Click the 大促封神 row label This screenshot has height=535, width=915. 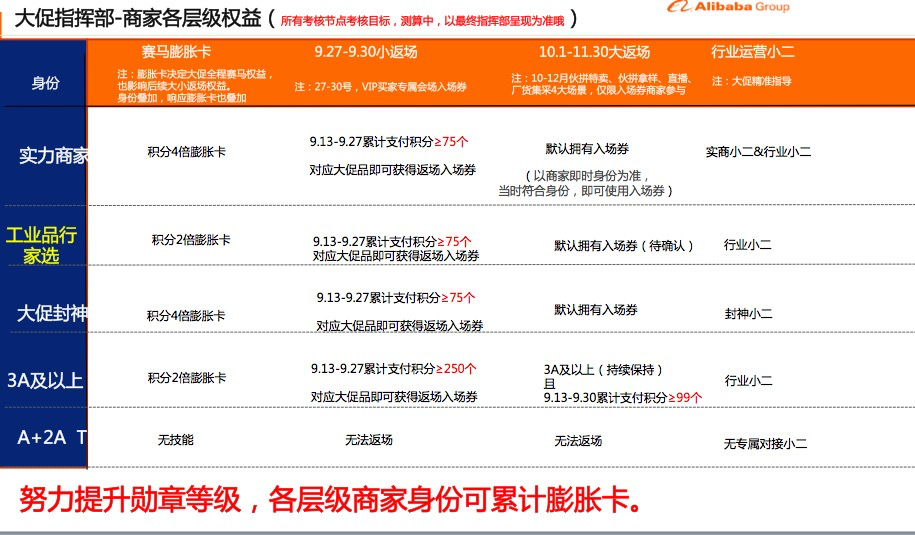[x=52, y=313]
